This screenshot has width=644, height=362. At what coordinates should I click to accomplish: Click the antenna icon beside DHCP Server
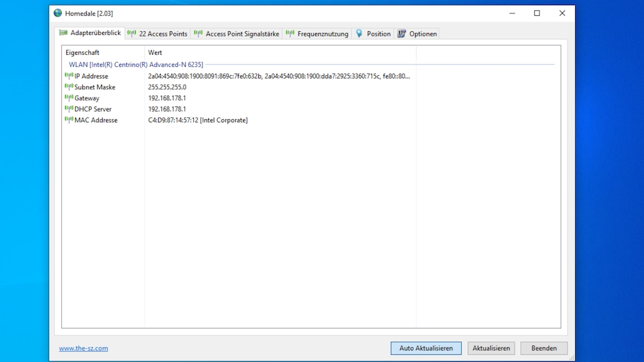(69, 109)
